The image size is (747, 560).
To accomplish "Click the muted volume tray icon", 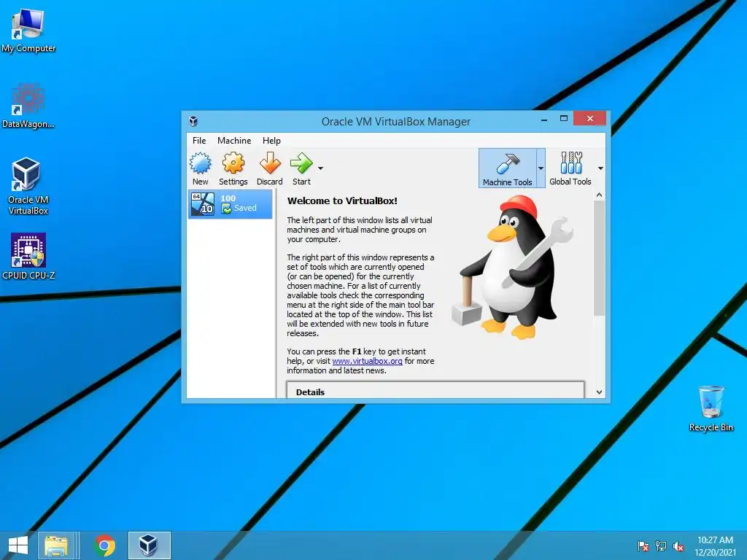I will pos(678,546).
